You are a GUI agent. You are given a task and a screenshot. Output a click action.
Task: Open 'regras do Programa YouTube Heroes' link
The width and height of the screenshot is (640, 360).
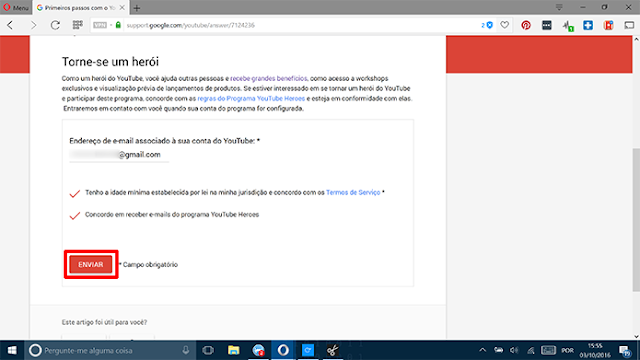(251, 98)
